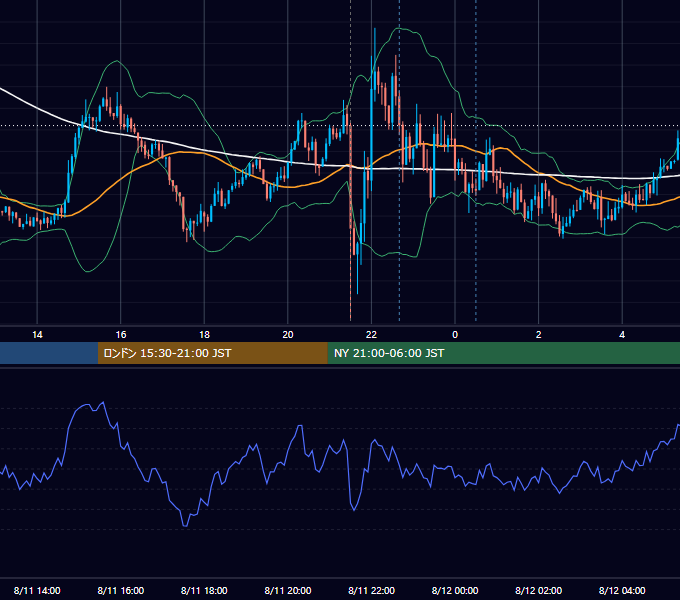Click the 8/12 00:00 label on oscillator axis

click(x=455, y=590)
